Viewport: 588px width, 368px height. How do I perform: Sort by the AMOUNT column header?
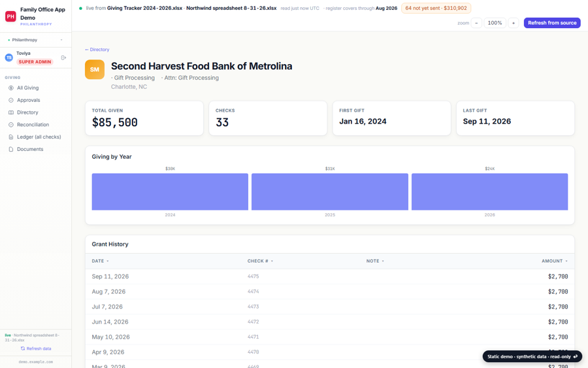pos(555,261)
